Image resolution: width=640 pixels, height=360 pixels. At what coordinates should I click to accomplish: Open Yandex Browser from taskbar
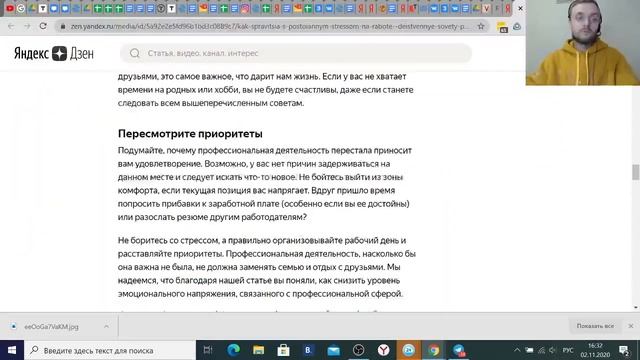[383, 350]
